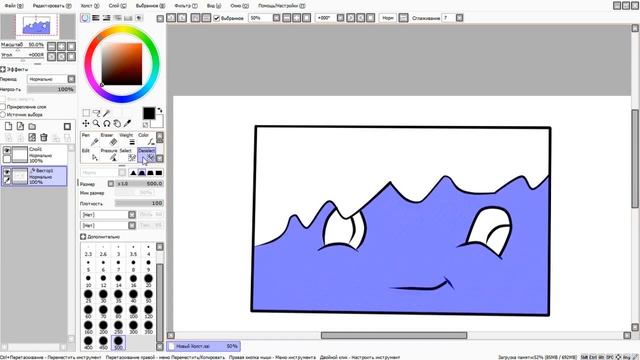Expand the Дополнительно section

pos(83,237)
